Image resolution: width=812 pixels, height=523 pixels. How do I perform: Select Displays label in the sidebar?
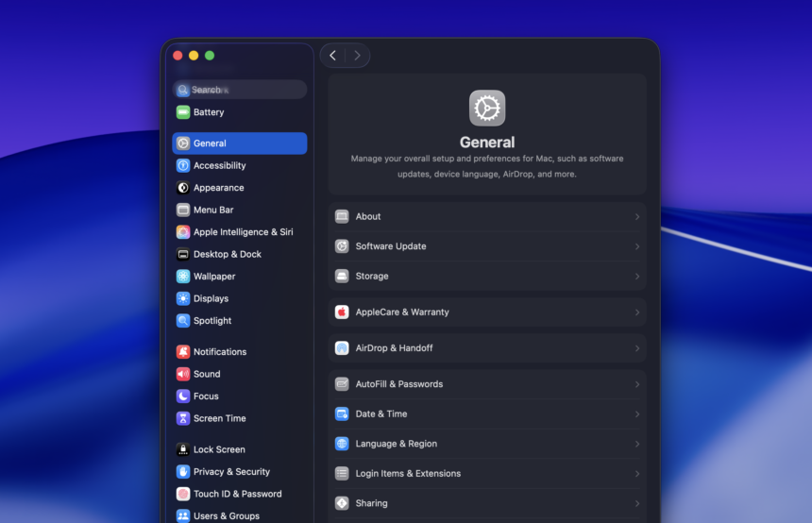pos(211,298)
